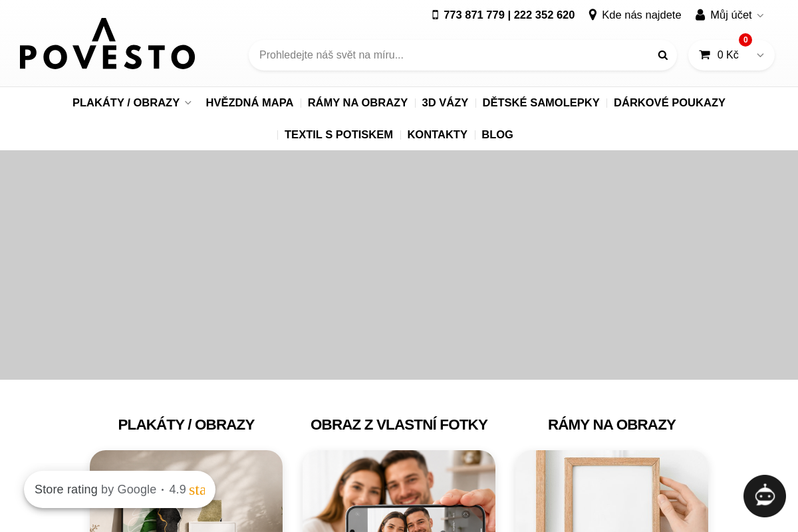Image resolution: width=798 pixels, height=532 pixels.
Task: Click the Povesto logo
Action: [x=107, y=44]
